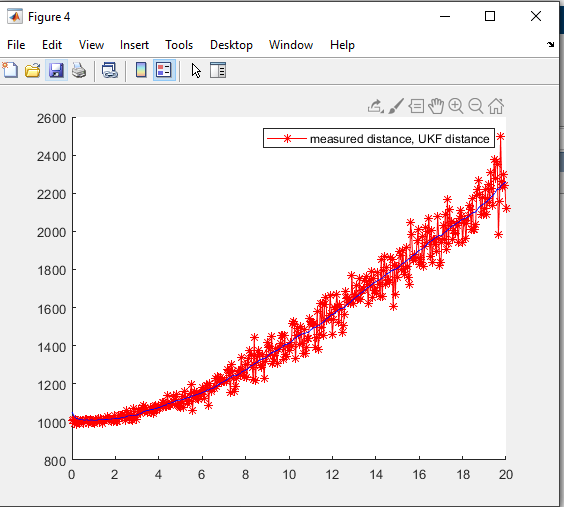Open the Help menu
The image size is (564, 507).
tap(342, 45)
